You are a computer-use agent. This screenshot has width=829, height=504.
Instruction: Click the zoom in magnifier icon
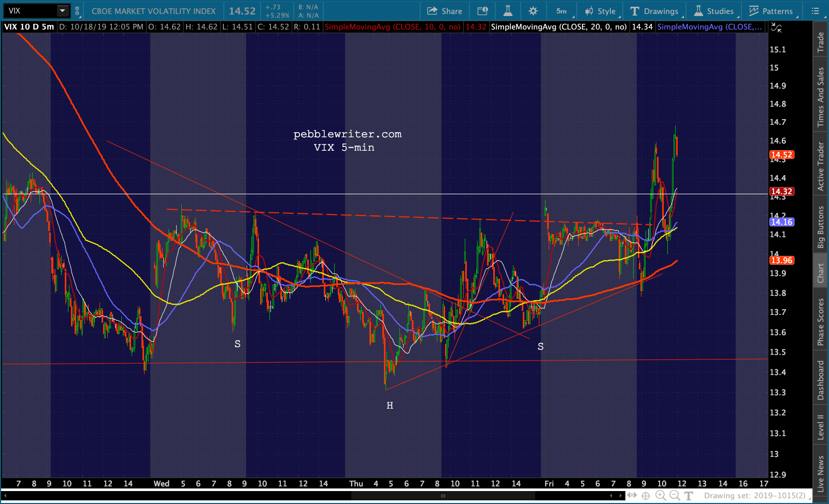pos(661,496)
